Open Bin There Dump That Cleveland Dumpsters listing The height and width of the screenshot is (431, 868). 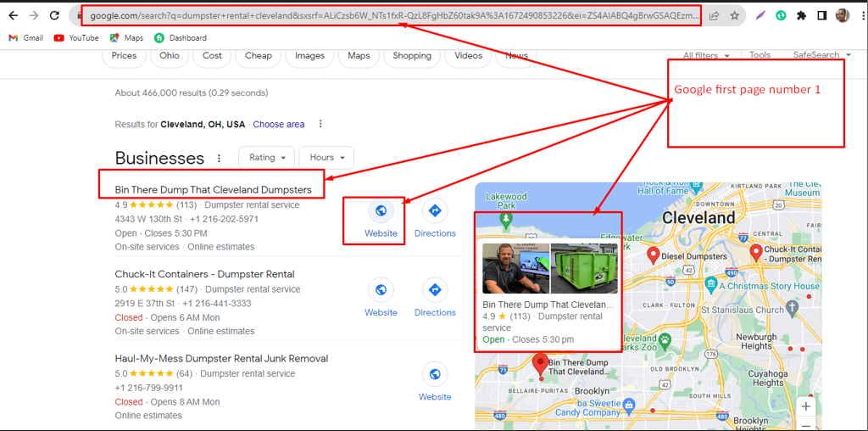(x=213, y=190)
